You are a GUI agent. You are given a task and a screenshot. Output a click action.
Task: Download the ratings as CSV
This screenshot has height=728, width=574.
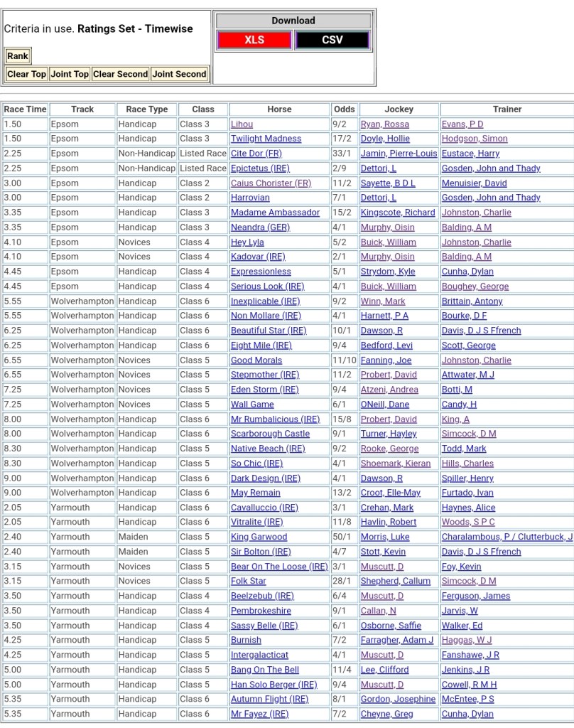tap(332, 40)
